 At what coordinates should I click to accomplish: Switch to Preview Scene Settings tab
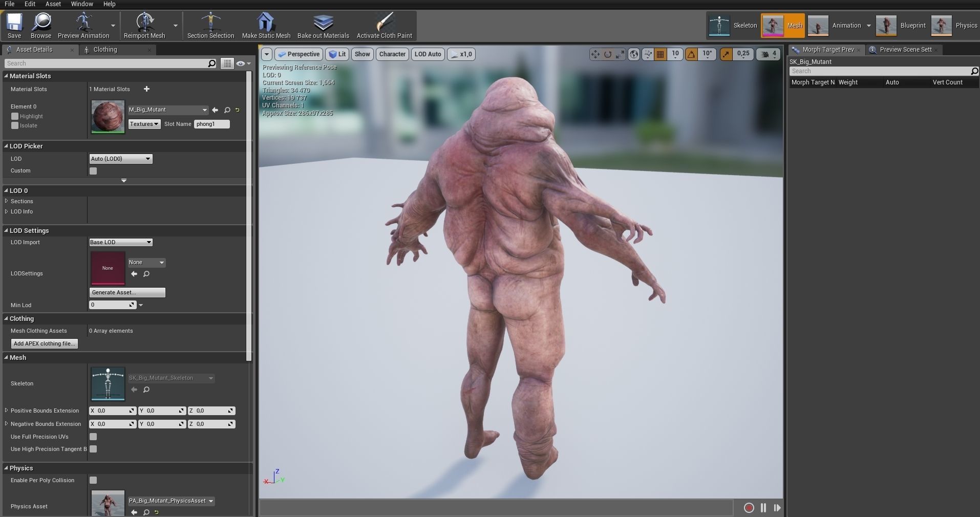pyautogui.click(x=905, y=50)
